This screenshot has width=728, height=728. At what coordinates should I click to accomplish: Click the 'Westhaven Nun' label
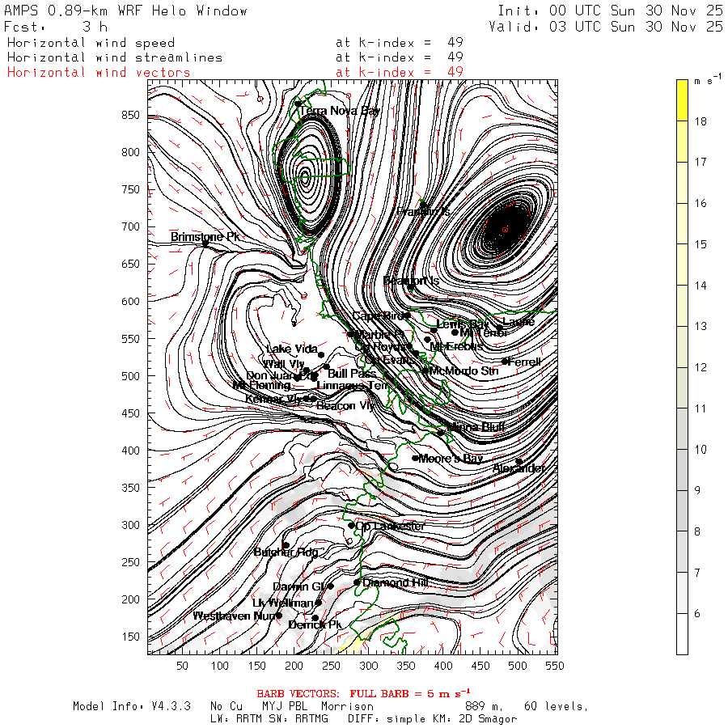(235, 616)
